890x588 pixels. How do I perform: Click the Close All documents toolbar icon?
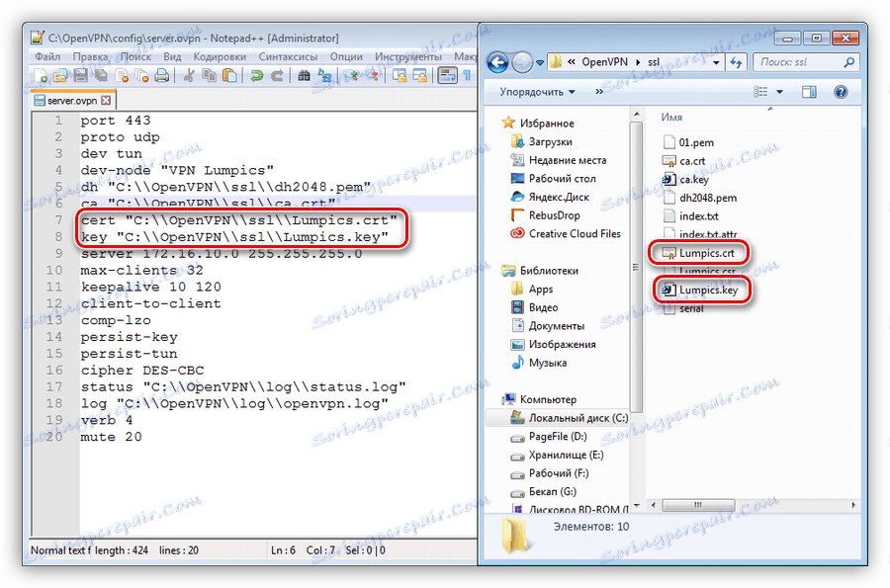click(x=141, y=76)
